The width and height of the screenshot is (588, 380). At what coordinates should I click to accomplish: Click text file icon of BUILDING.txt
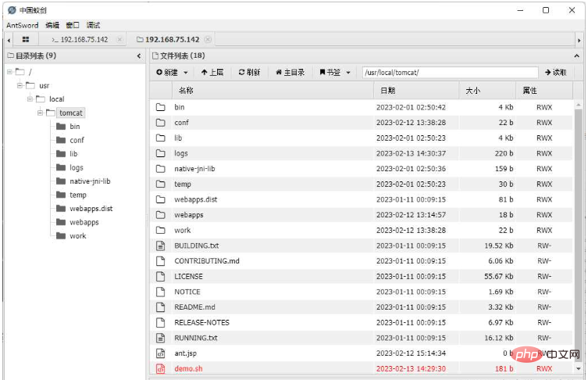(x=161, y=246)
